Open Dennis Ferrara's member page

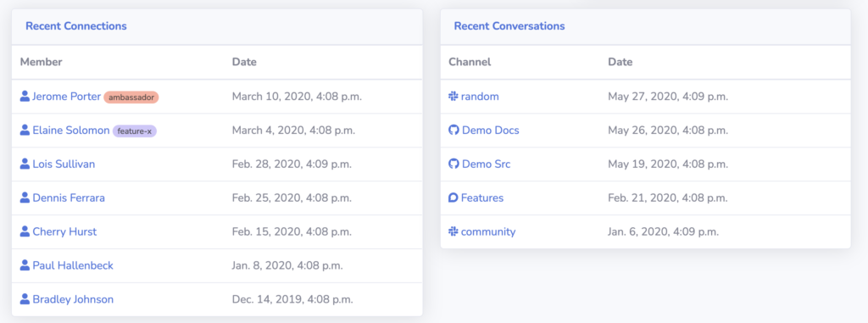coord(69,198)
